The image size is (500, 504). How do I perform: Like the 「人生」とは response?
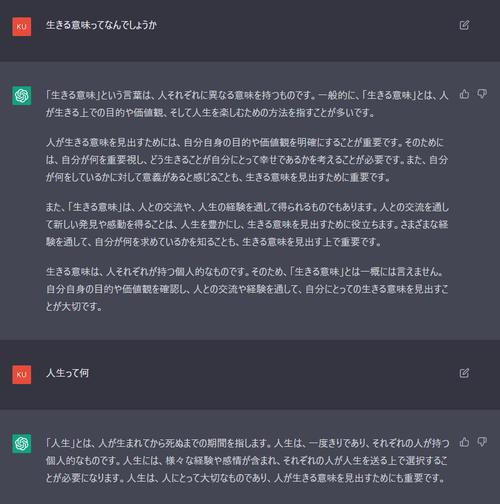click(464, 442)
